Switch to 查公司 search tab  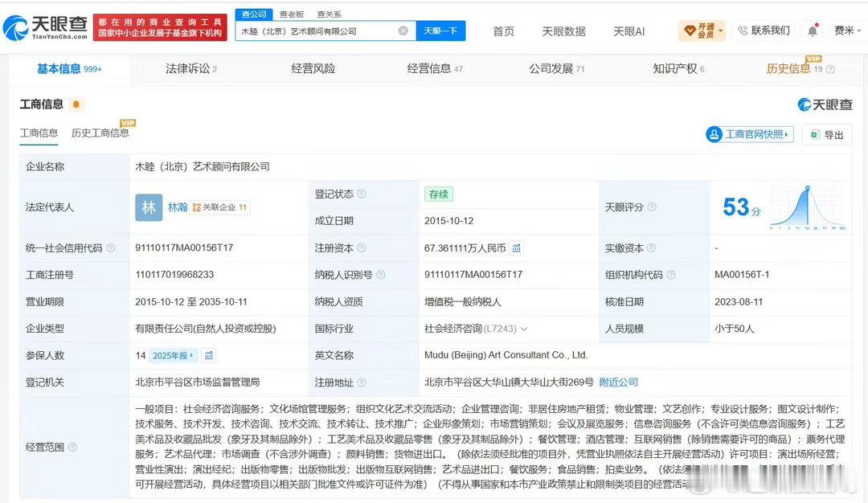[254, 14]
